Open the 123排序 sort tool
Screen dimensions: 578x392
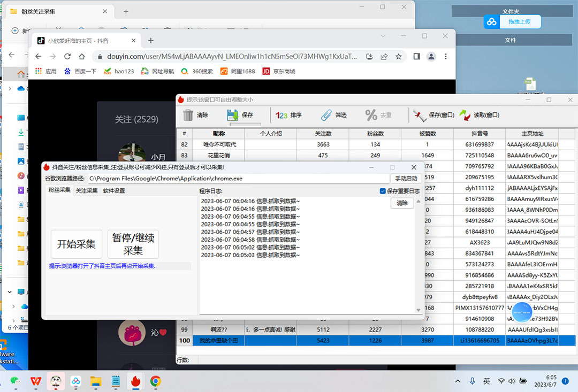click(281, 115)
